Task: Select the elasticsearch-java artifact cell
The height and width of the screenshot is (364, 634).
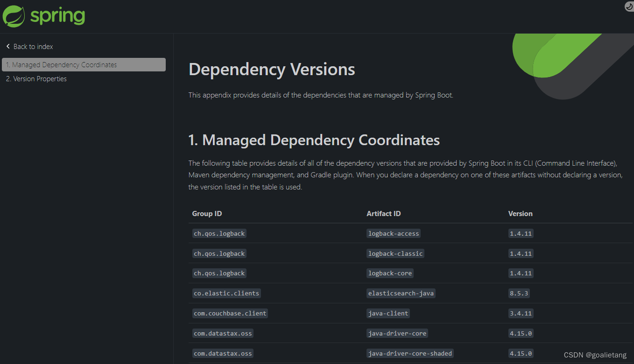Action: click(401, 293)
